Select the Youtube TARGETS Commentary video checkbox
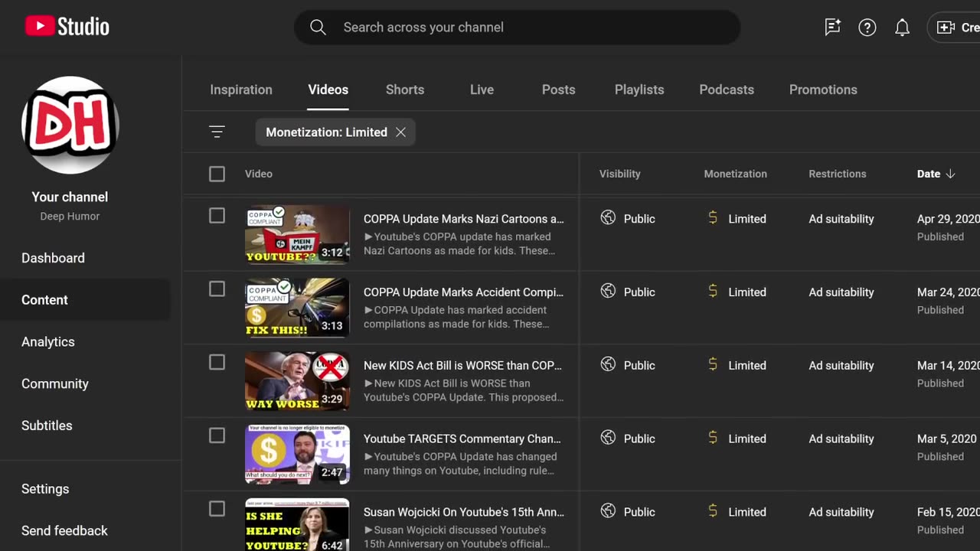This screenshot has height=551, width=980. coord(217,435)
